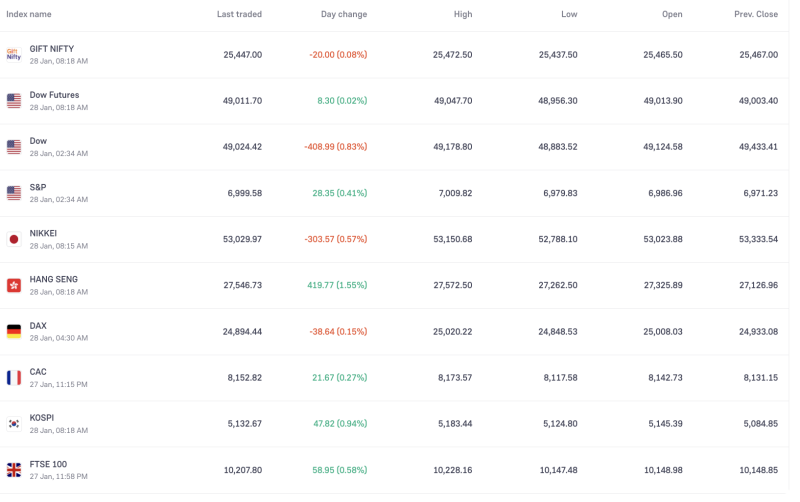The width and height of the screenshot is (800, 502).
Task: Click the South Korea flag beside KOSPI
Action: 14,423
